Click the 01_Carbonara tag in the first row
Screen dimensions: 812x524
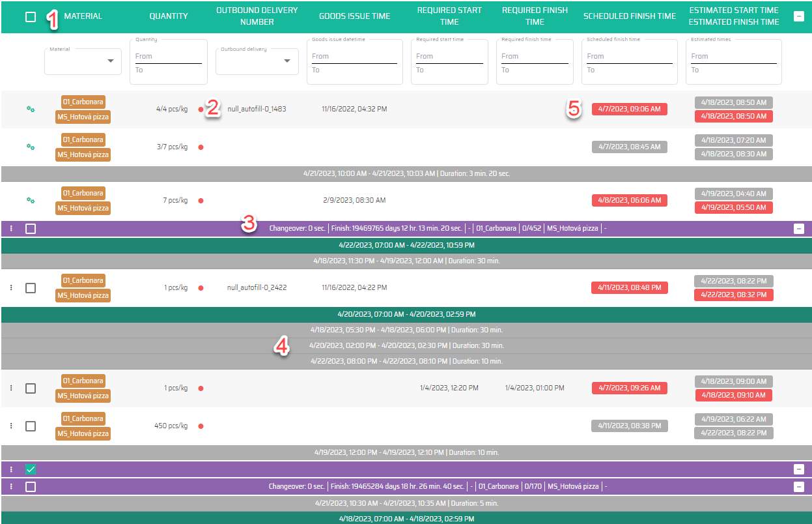click(83, 102)
